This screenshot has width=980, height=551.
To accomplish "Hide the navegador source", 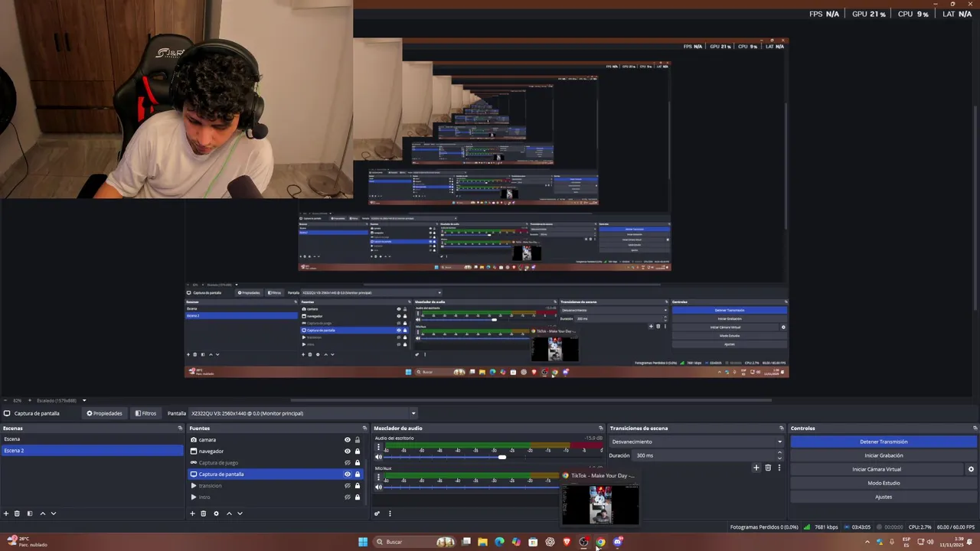I will coord(348,452).
